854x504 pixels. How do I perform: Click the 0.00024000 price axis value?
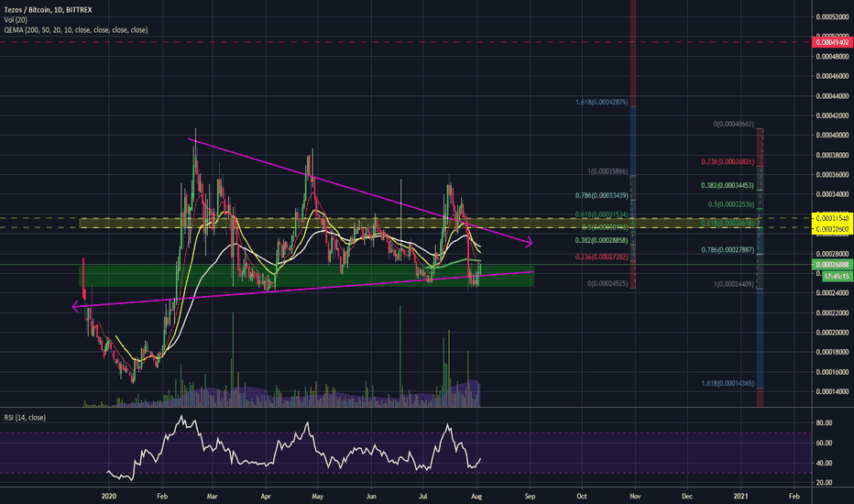tap(832, 293)
